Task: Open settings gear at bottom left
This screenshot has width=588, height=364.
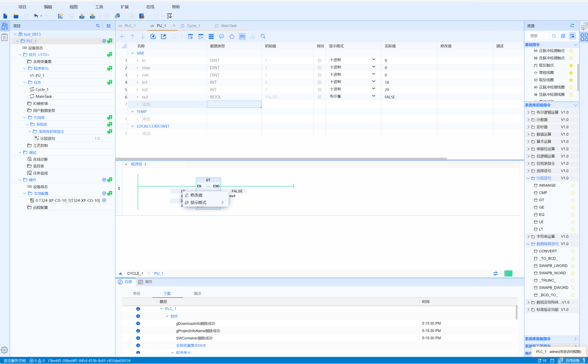Action: (4, 350)
